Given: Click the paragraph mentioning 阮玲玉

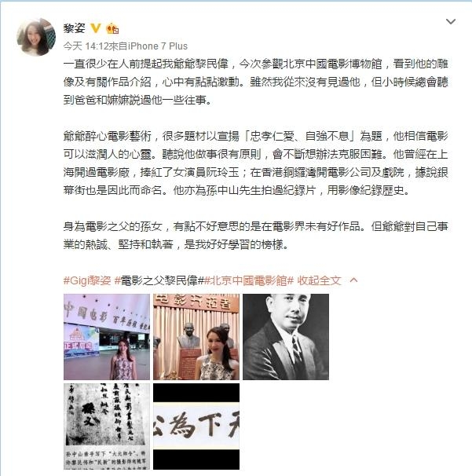Looking at the screenshot, I should pos(255,163).
